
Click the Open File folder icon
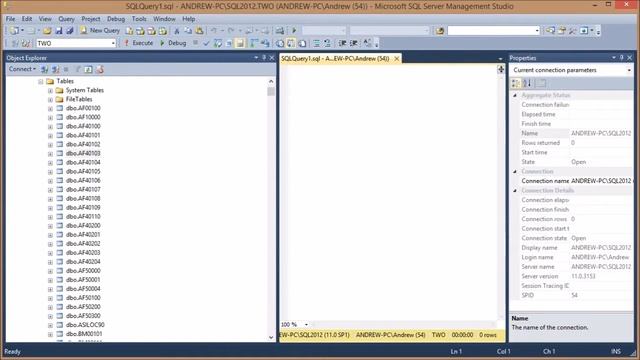coord(47,31)
